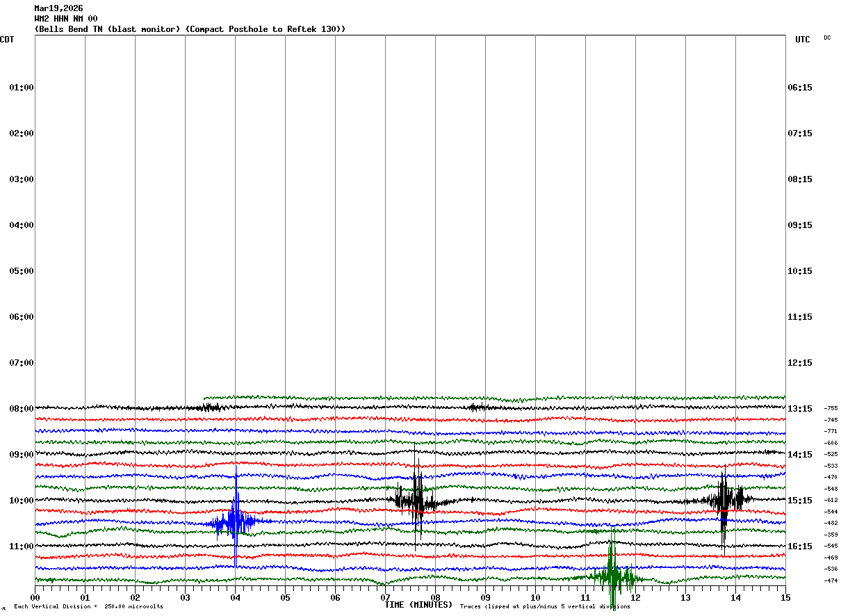Select the 03:00 CDT time label

(x=22, y=179)
